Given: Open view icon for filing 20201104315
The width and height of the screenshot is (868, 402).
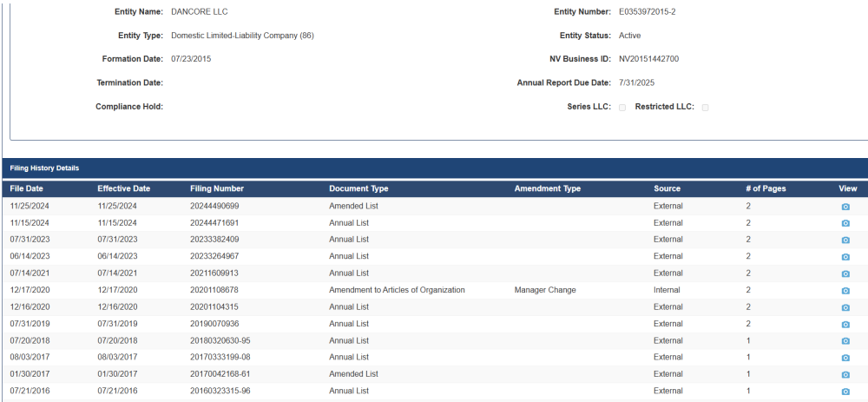Looking at the screenshot, I should [845, 307].
